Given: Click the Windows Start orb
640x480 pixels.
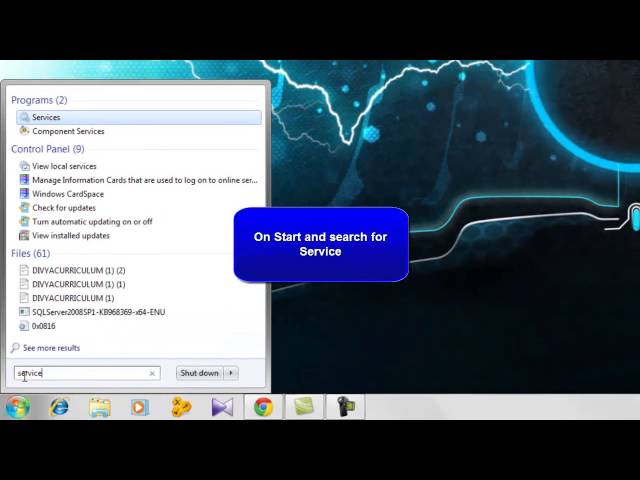Looking at the screenshot, I should [x=18, y=407].
